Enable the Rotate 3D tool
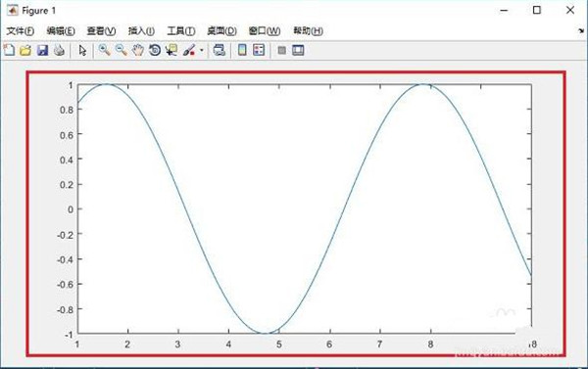Image resolution: width=588 pixels, height=369 pixels. coord(155,50)
